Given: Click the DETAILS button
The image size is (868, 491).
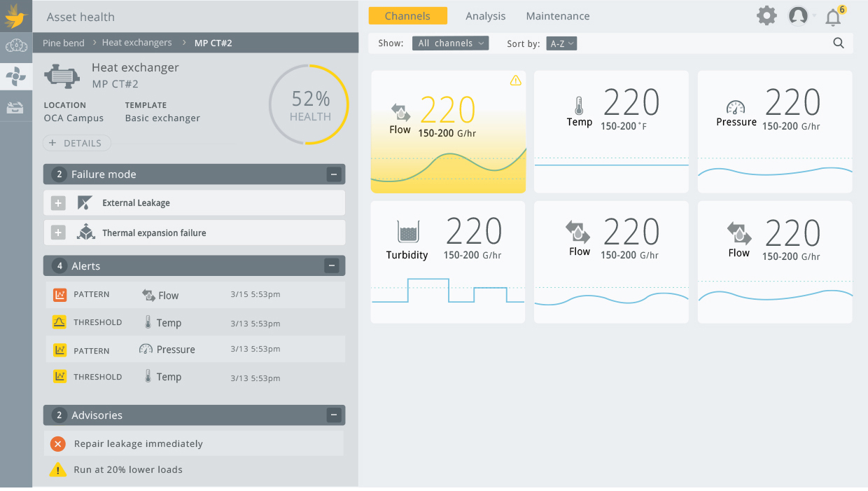Looking at the screenshot, I should coord(76,143).
